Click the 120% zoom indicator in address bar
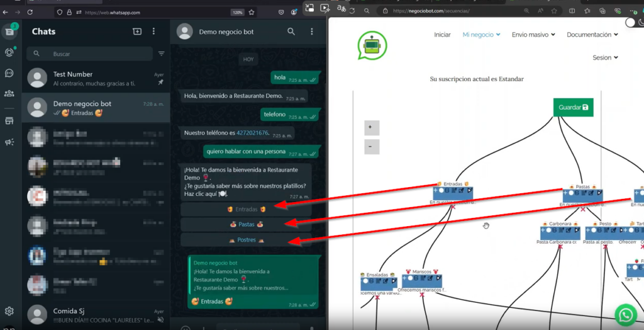The height and width of the screenshot is (330, 644). coord(237,13)
